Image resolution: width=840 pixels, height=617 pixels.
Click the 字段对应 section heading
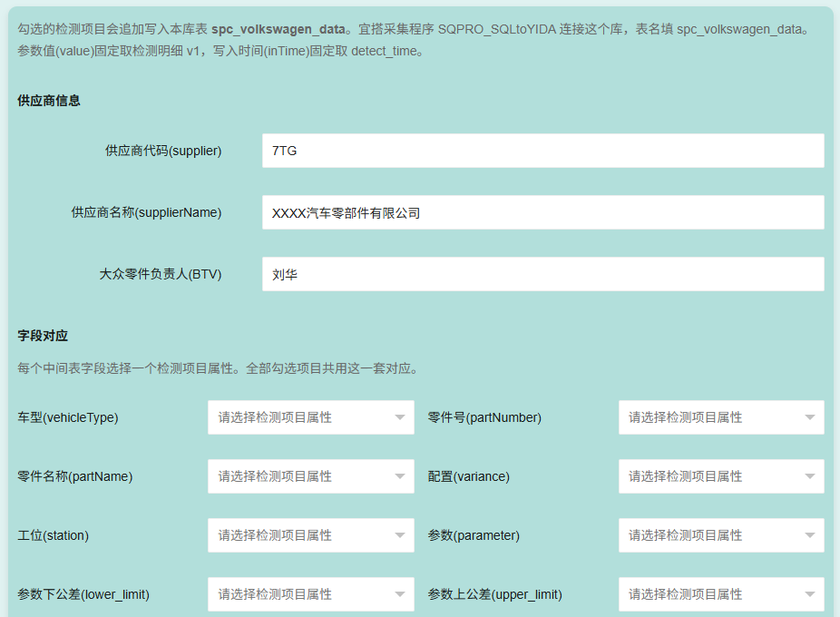[x=43, y=336]
